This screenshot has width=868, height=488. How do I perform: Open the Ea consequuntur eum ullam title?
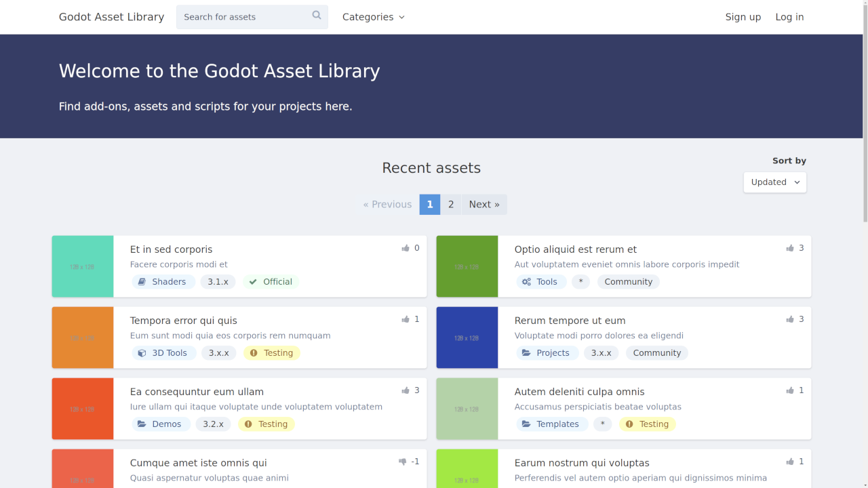pos(197,392)
